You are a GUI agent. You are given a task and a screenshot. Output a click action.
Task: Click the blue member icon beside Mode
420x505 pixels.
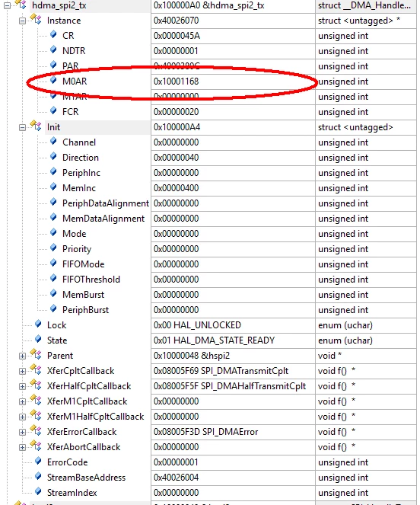[x=53, y=232]
